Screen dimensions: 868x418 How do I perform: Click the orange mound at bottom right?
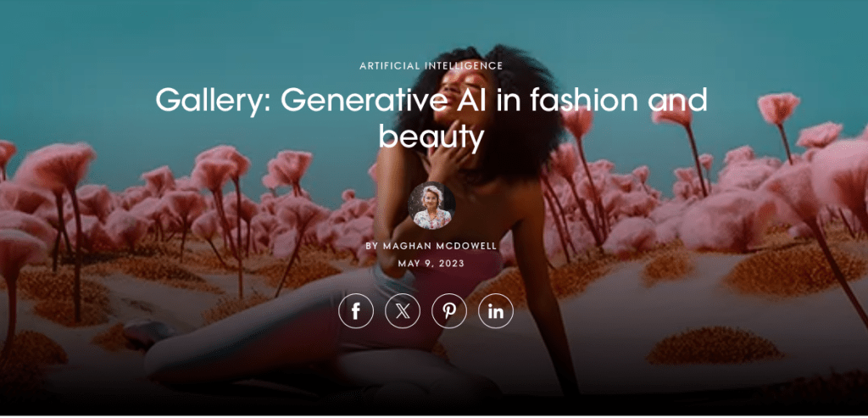click(x=714, y=345)
